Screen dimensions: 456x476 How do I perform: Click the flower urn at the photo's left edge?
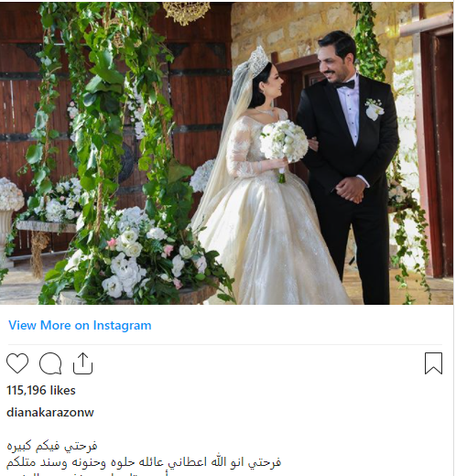coord(9,220)
